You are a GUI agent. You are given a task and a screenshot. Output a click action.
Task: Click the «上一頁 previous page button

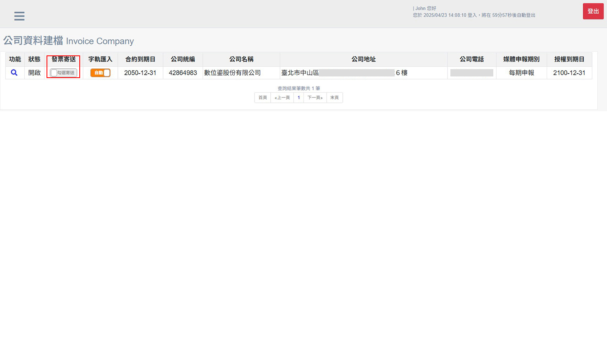[x=282, y=97]
